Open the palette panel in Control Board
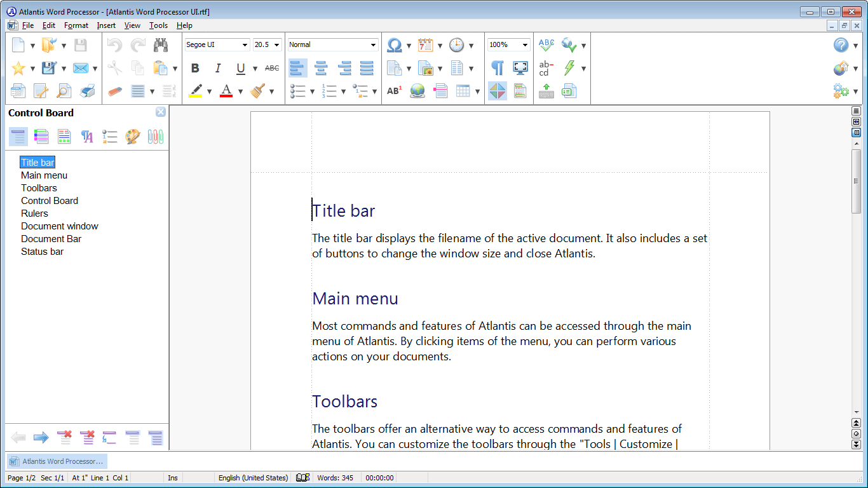Screen dimensions: 868x488 [132, 137]
